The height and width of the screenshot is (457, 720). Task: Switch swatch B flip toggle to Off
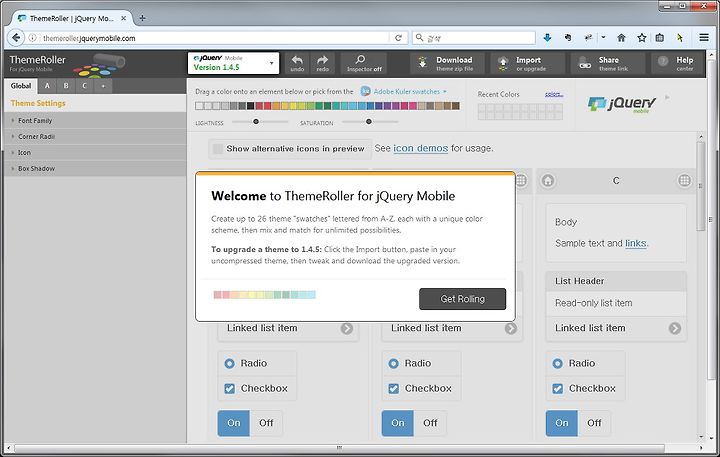pyautogui.click(x=430, y=423)
